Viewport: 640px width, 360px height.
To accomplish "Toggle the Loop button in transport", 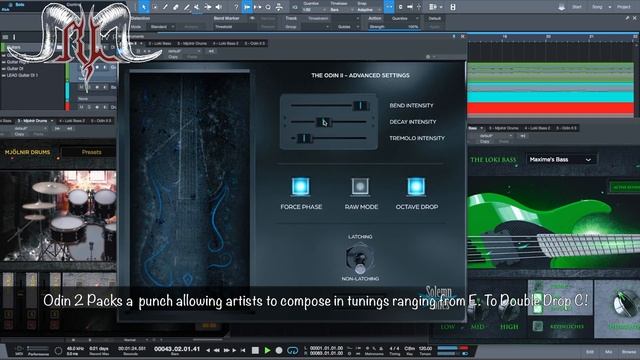I will pos(293,350).
